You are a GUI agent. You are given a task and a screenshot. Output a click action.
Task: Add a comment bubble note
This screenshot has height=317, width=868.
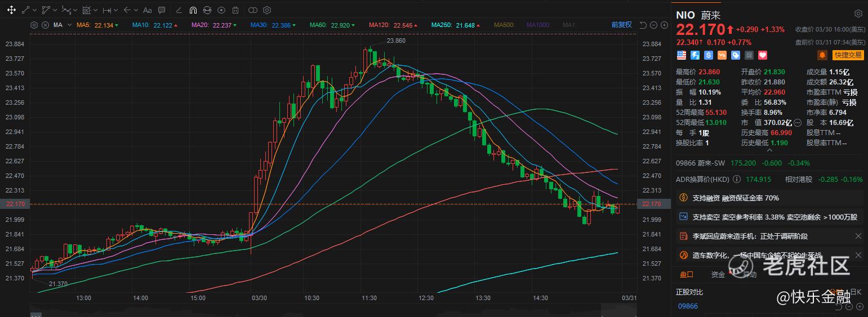[162, 10]
